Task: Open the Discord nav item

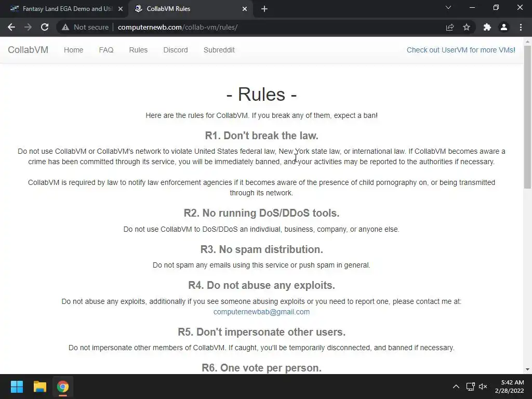Action: (x=176, y=50)
